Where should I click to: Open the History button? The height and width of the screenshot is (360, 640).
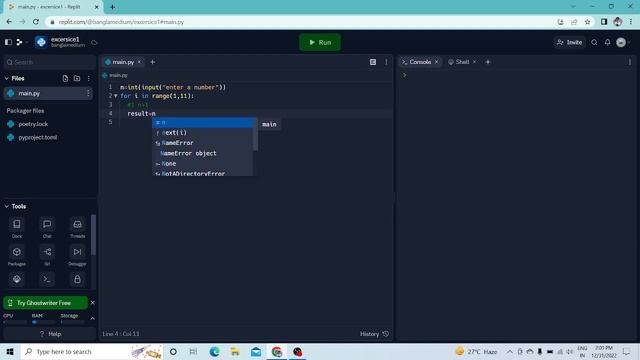[374, 334]
